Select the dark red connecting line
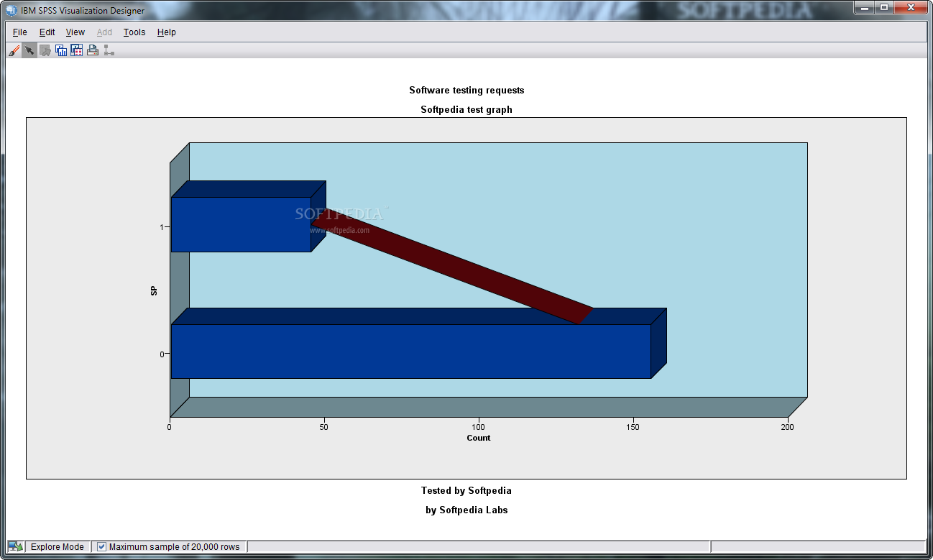This screenshot has width=933, height=560. click(453, 267)
